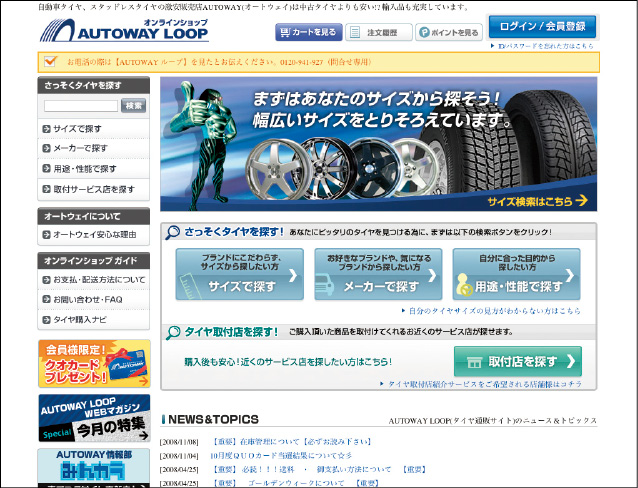The image size is (638, 488).
Task: Click the large 用途・性能で探す tile button
Action: tap(516, 274)
